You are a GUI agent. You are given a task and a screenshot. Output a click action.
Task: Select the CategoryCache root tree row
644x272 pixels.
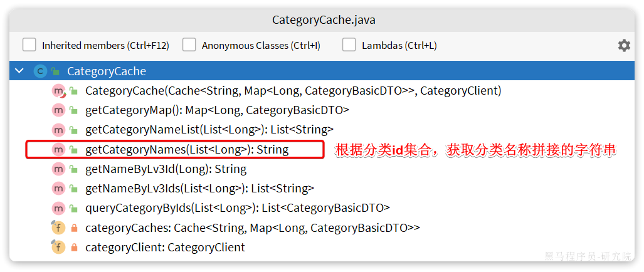pyautogui.click(x=322, y=71)
